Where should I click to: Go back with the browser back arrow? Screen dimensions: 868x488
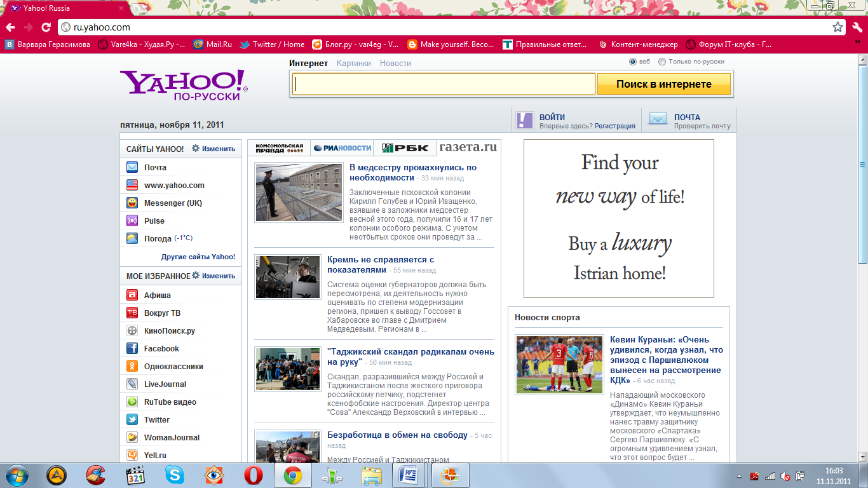[x=10, y=27]
